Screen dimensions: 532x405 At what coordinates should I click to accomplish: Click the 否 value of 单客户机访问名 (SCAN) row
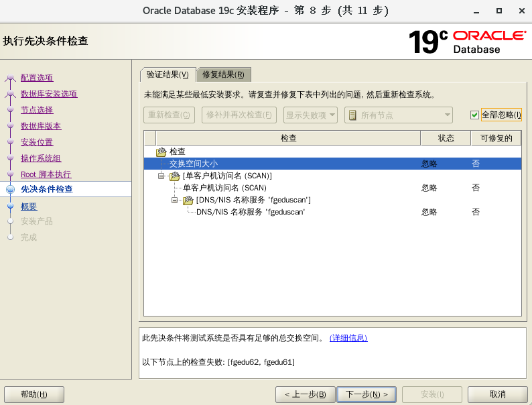click(x=476, y=188)
